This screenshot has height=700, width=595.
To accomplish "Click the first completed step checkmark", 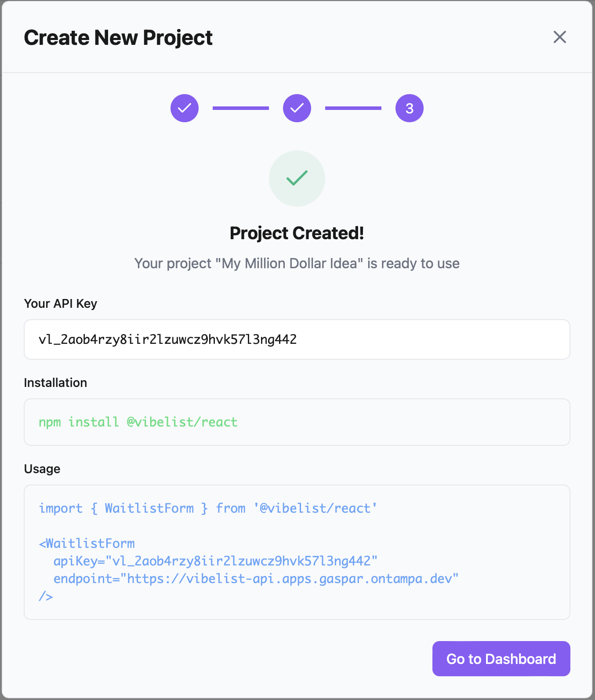I will [185, 108].
